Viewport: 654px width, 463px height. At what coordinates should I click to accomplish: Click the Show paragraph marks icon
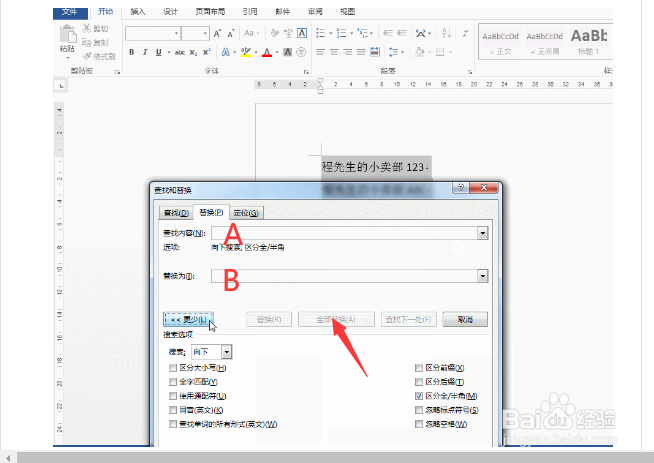465,33
